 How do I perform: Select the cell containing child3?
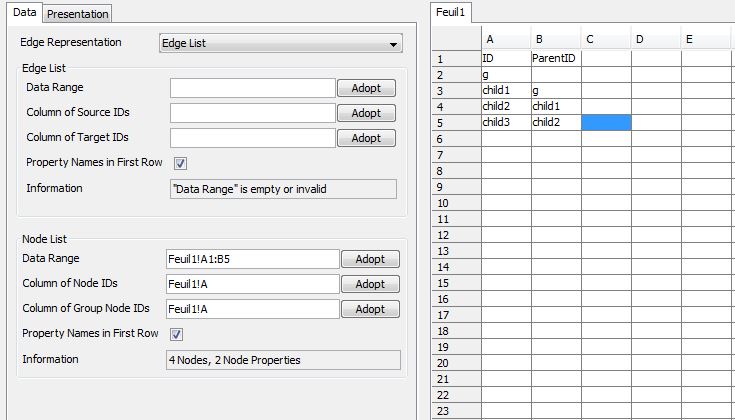(x=506, y=122)
